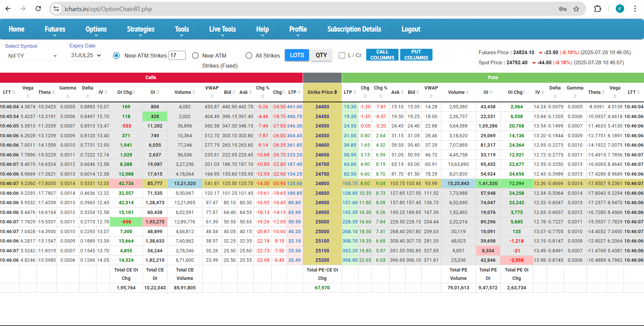
Task: Open the browser extensions puzzle icon
Action: [x=597, y=9]
